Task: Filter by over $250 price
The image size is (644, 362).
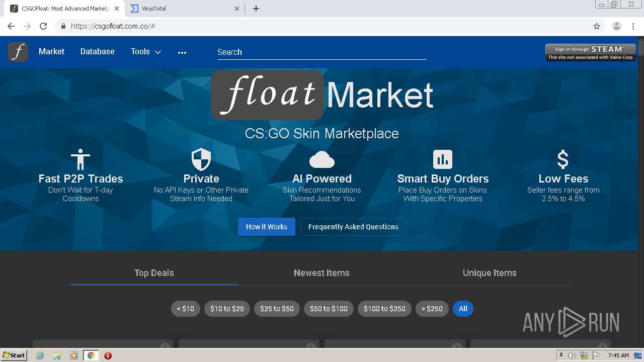Action: pos(432,309)
